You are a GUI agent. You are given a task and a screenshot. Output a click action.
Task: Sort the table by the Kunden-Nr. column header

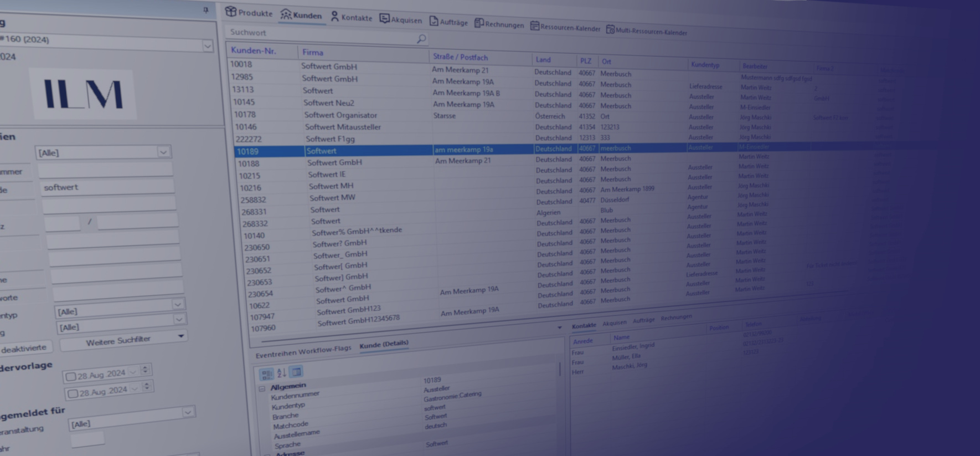click(253, 50)
